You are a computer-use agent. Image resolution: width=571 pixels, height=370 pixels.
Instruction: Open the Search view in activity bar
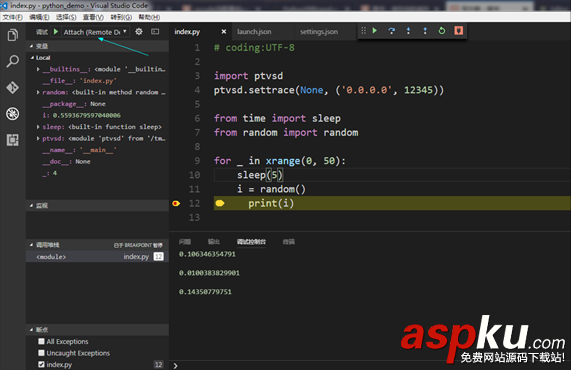point(13,61)
